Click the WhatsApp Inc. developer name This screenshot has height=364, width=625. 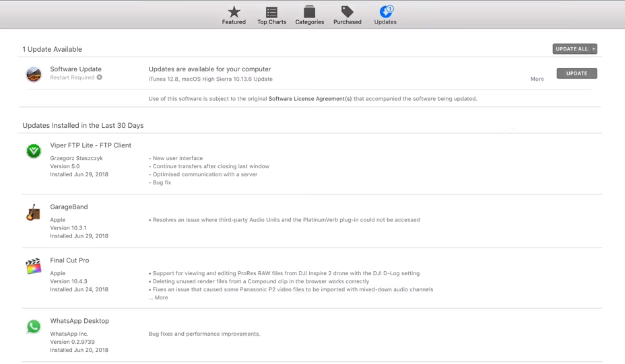pyautogui.click(x=69, y=334)
